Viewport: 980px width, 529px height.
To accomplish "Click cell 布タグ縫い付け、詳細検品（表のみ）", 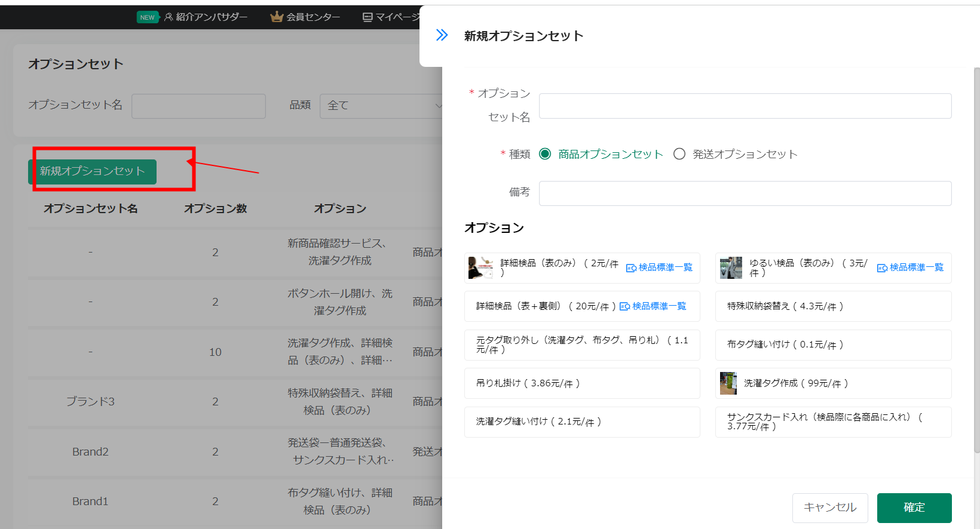I will tap(340, 502).
